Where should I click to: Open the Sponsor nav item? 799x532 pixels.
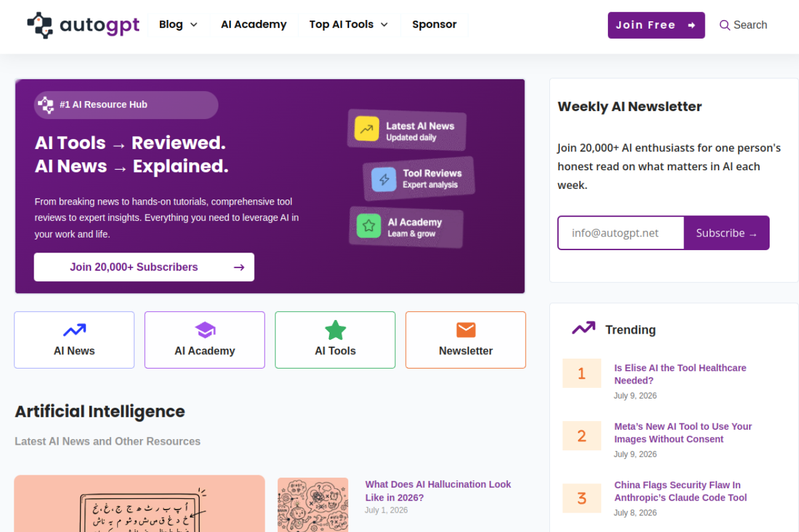[434, 24]
